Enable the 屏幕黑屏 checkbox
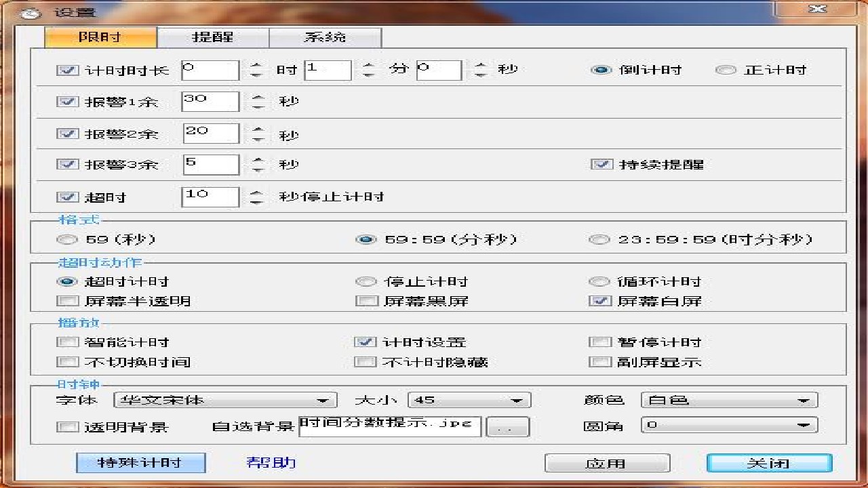This screenshot has height=488, width=868. [366, 301]
